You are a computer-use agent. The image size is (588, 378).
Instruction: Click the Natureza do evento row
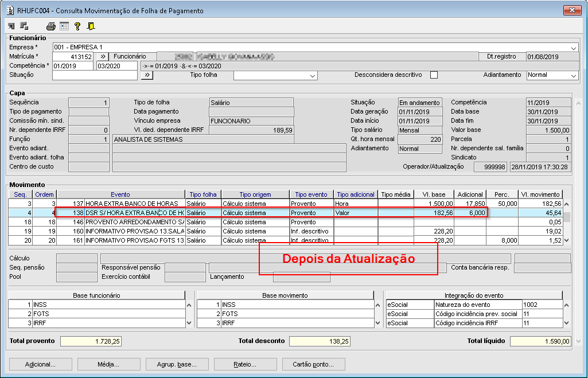(474, 305)
